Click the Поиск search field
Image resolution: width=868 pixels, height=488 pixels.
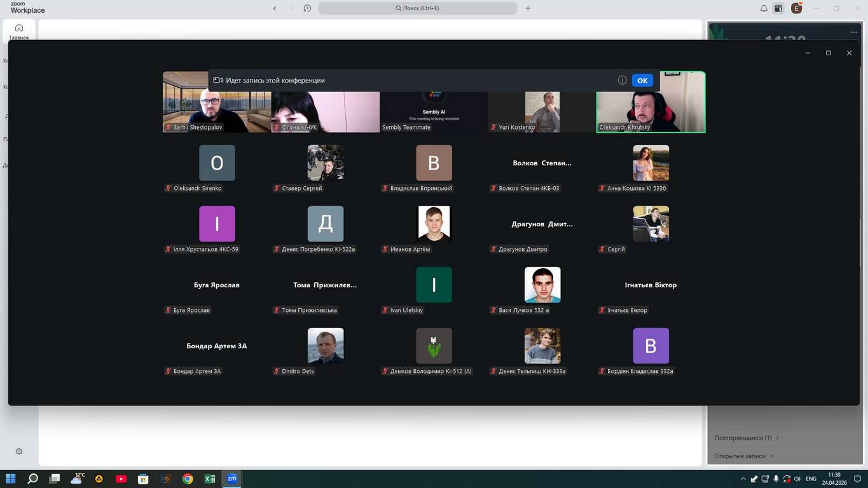[417, 8]
